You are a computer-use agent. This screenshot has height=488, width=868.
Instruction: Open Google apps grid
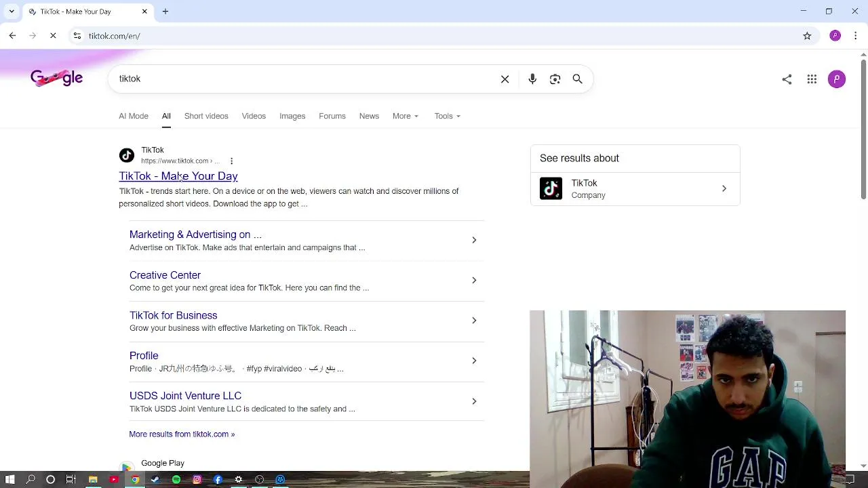(x=812, y=79)
